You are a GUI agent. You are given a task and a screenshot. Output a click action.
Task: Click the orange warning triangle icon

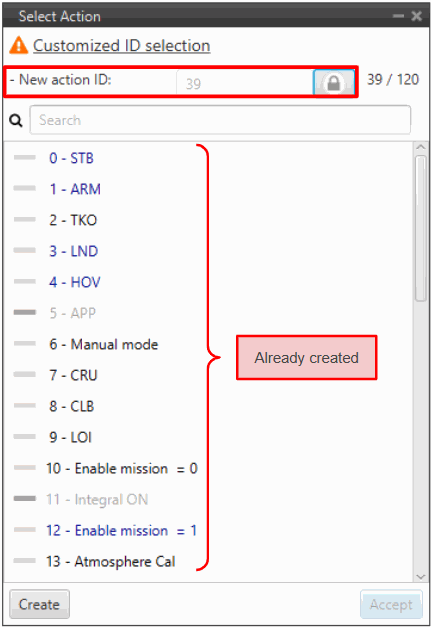[x=18, y=45]
